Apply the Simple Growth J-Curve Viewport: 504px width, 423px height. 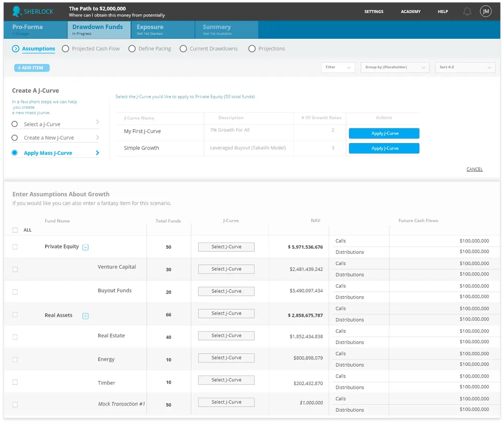pos(384,148)
